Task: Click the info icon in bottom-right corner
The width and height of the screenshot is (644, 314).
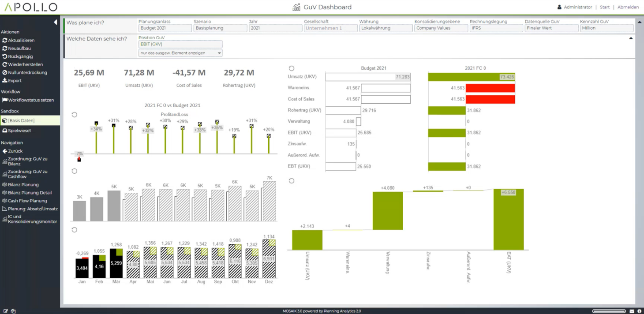Action: [639, 311]
